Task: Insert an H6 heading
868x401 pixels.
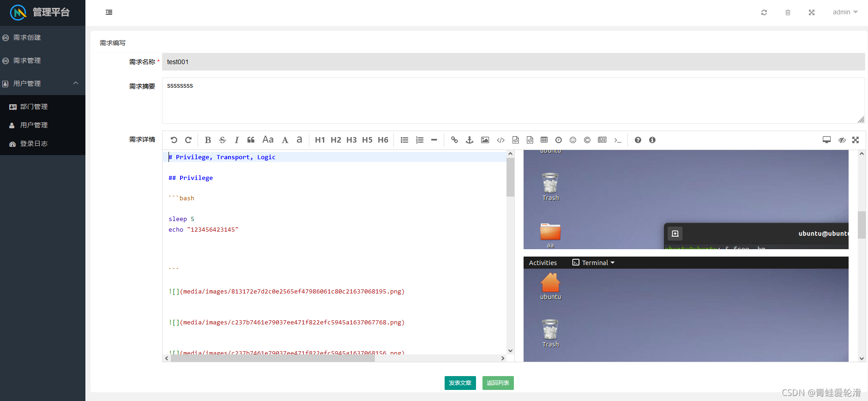Action: (383, 140)
